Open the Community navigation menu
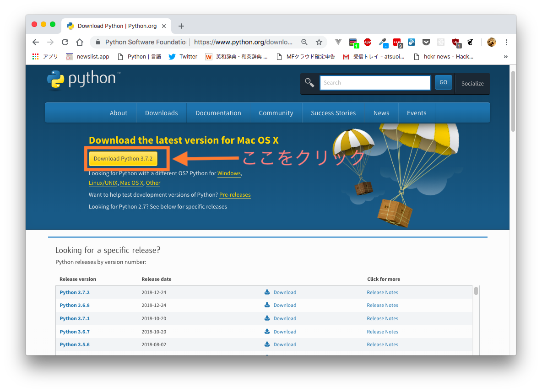 point(276,113)
